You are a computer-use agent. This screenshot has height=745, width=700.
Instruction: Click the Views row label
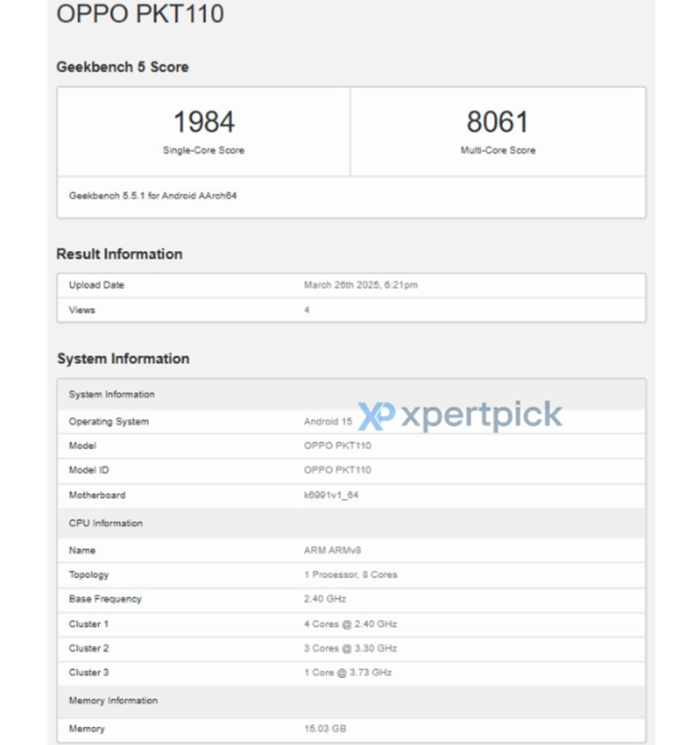82,310
